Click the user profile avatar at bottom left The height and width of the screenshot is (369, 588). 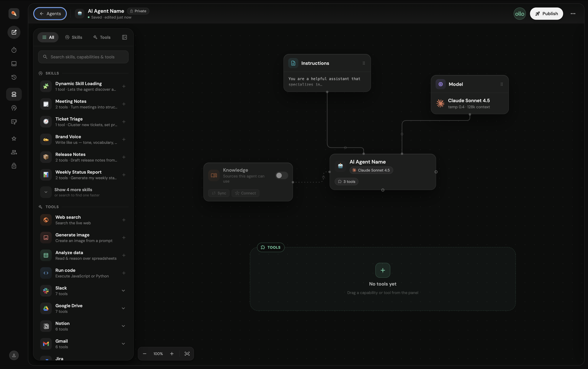tap(14, 355)
